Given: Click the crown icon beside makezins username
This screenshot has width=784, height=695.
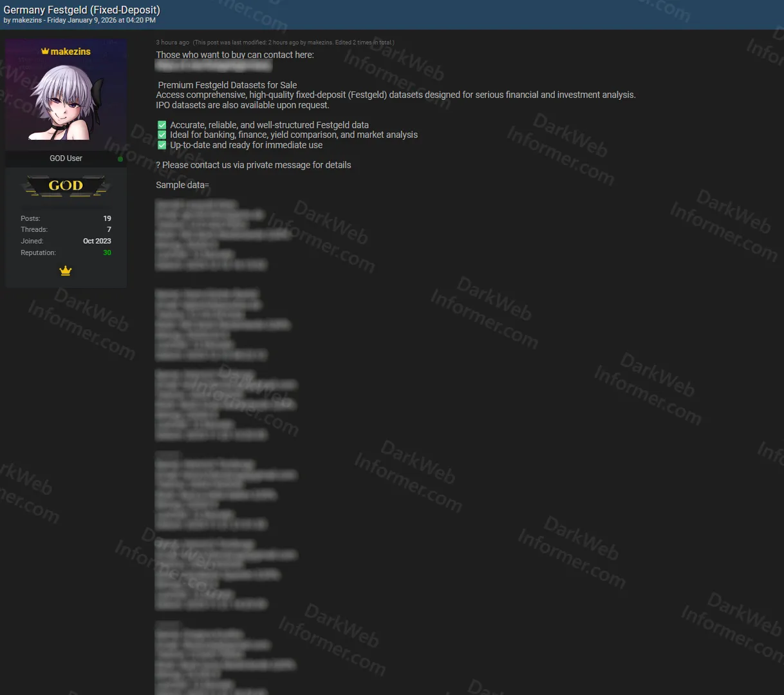Looking at the screenshot, I should [x=44, y=52].
